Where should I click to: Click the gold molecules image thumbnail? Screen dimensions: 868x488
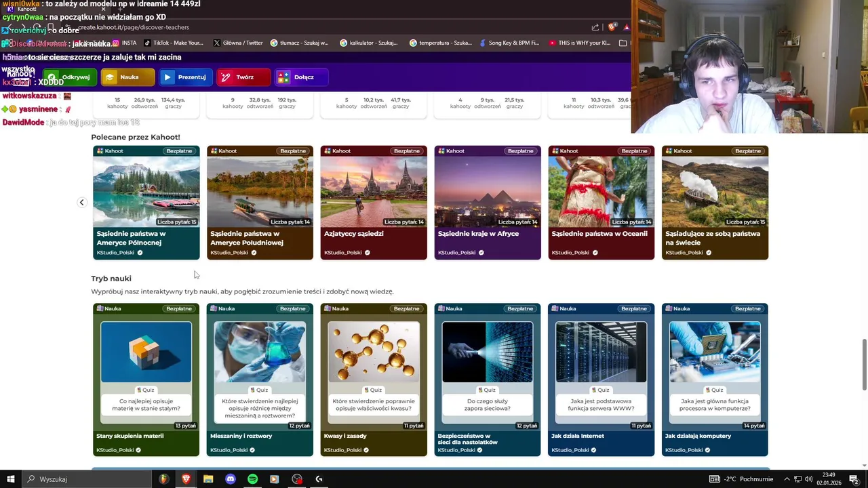tap(374, 352)
